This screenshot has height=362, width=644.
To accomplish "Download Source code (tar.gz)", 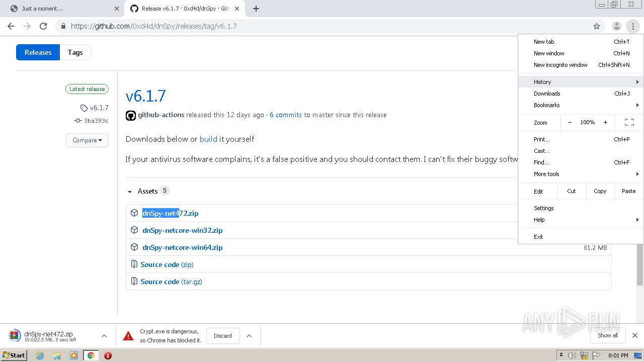I will pyautogui.click(x=171, y=282).
